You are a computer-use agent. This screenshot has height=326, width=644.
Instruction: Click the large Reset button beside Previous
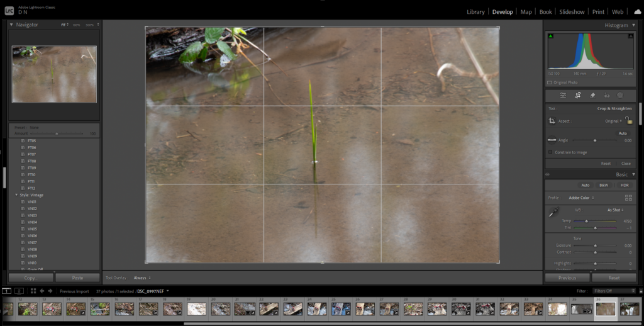[x=614, y=278]
